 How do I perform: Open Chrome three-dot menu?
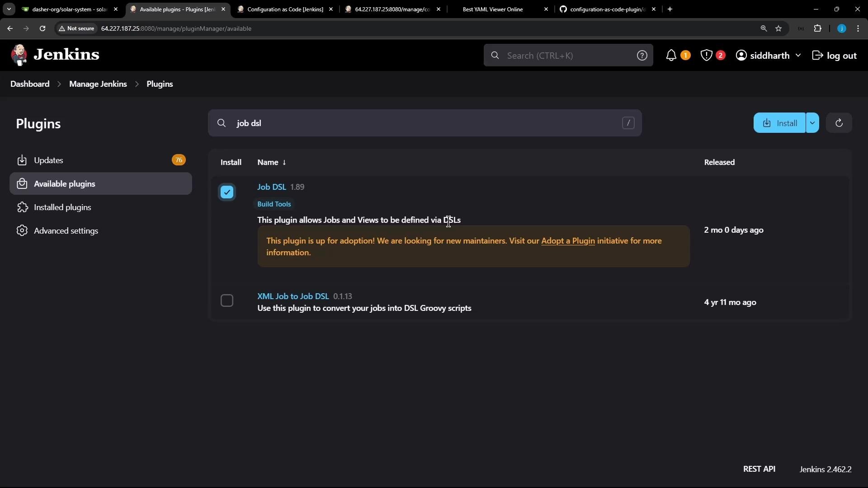(x=858, y=28)
